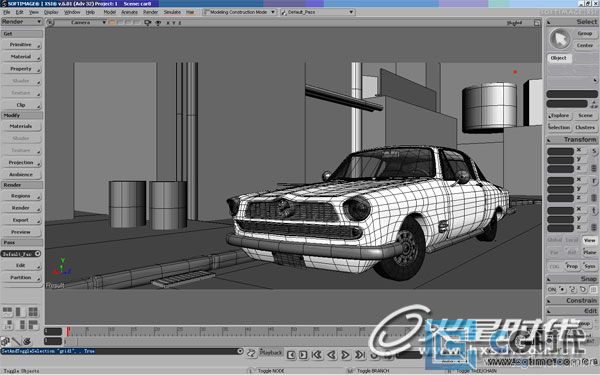Enable View transform mode

(x=590, y=240)
